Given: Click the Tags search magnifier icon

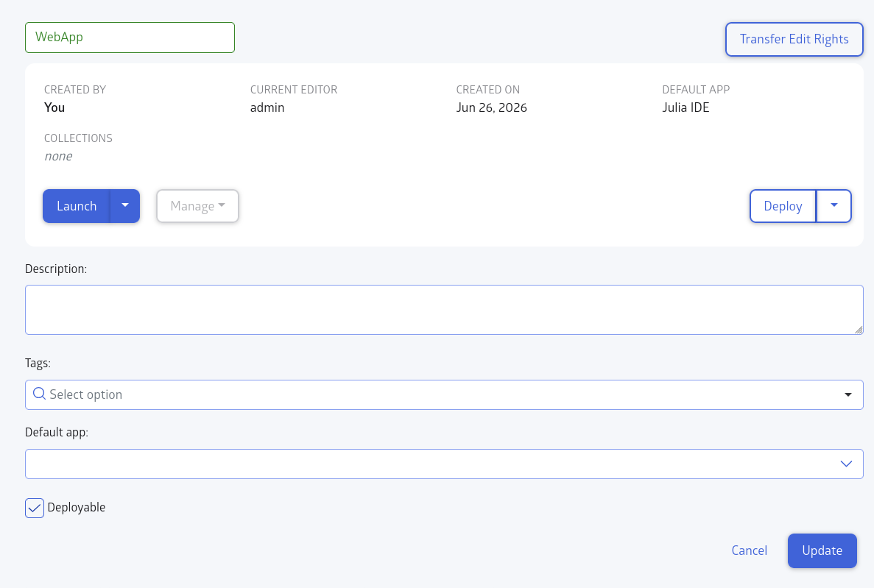Looking at the screenshot, I should pyautogui.click(x=39, y=394).
